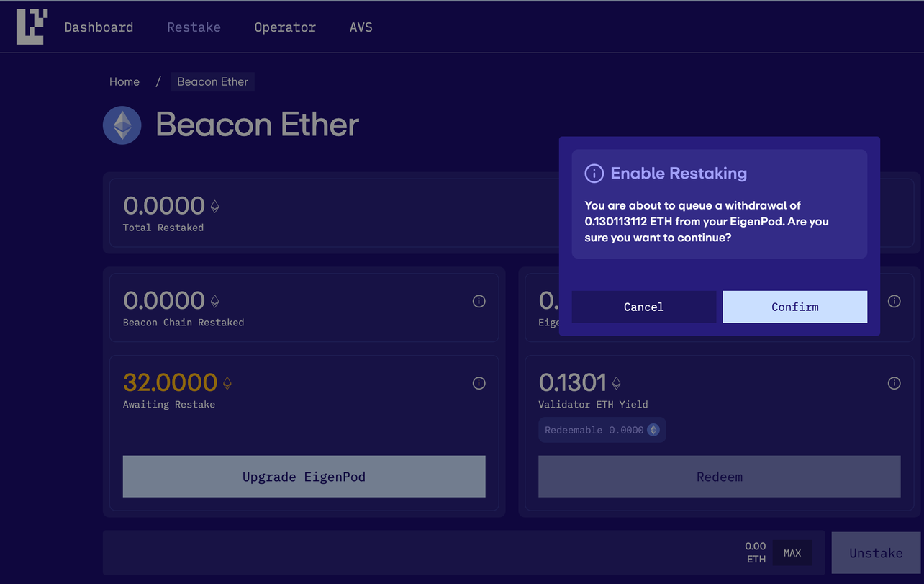Screen dimensions: 924x584
Task: Click the ETH diamond beside 32.0000 Awaiting Restake
Action: tap(227, 382)
